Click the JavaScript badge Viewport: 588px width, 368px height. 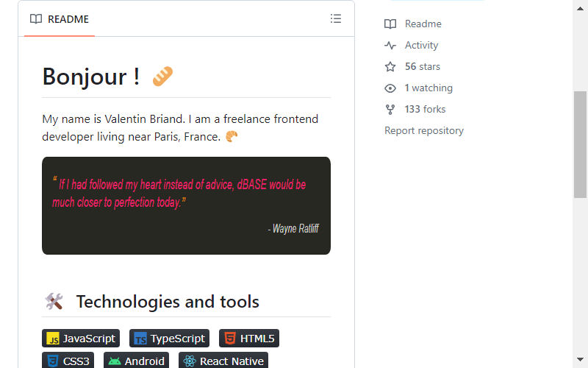[x=81, y=339]
